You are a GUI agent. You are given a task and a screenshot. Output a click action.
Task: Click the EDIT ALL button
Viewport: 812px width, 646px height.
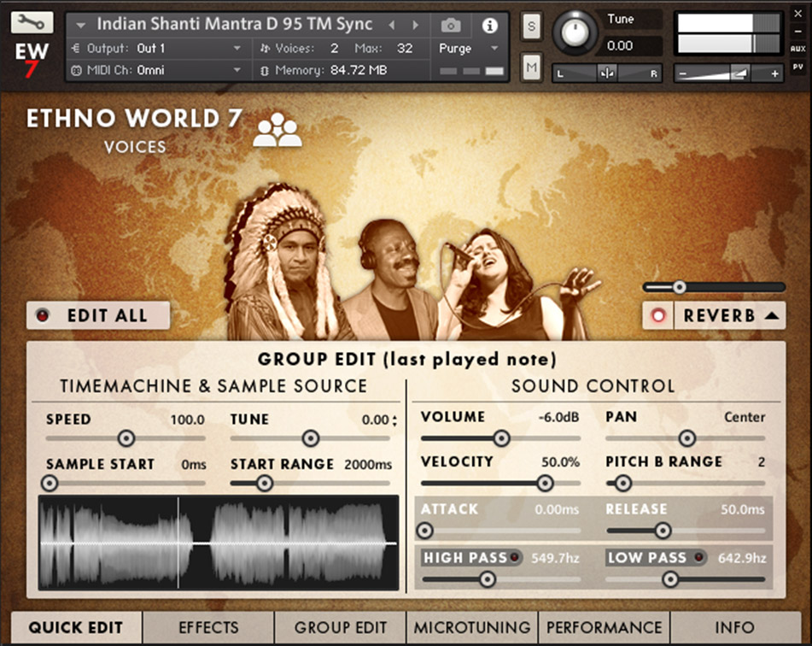[98, 315]
